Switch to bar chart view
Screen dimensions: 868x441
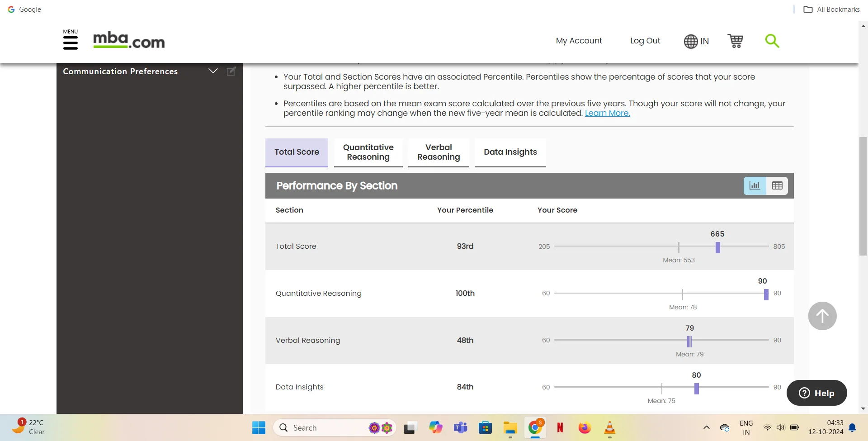pyautogui.click(x=755, y=185)
